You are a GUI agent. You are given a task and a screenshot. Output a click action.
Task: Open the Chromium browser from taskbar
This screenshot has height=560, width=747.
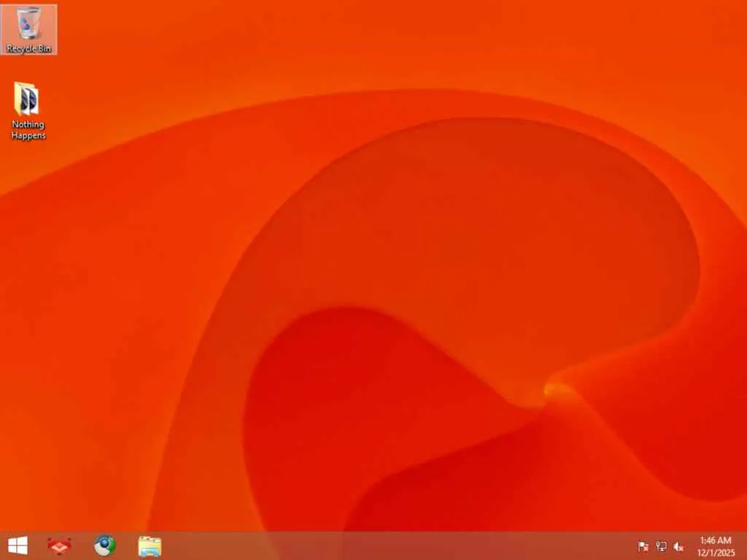105,545
